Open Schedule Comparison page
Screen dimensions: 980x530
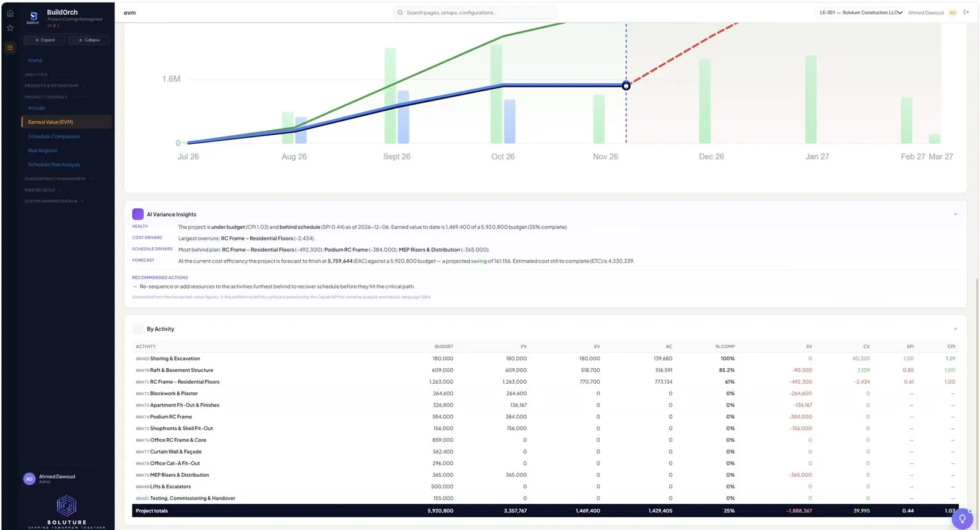tap(54, 136)
